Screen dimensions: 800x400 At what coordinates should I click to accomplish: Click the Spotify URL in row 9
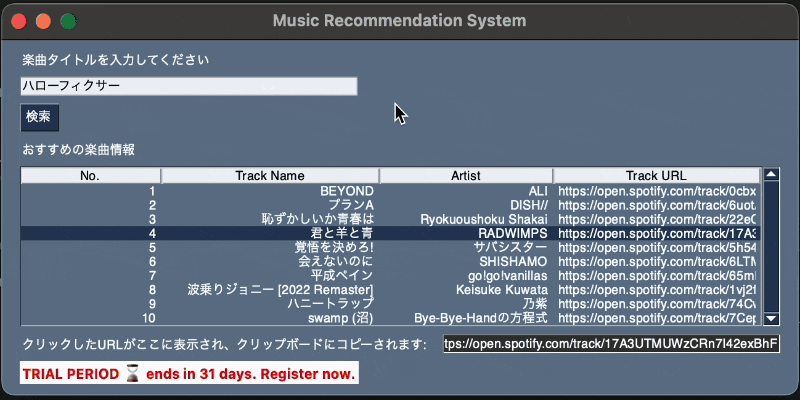pyautogui.click(x=657, y=304)
